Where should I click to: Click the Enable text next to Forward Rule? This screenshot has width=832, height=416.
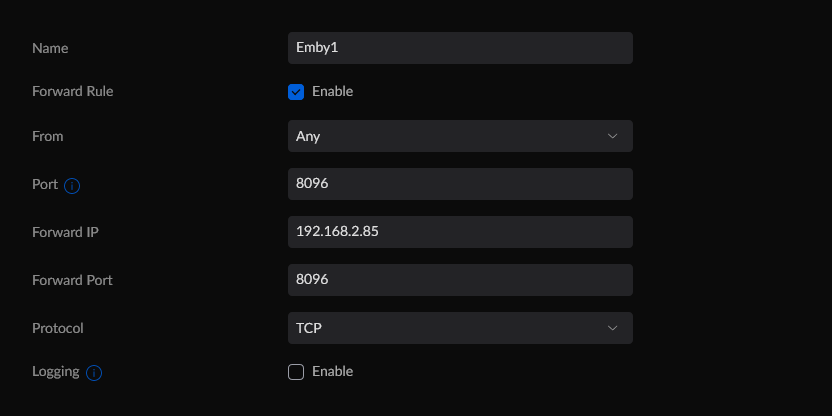(x=332, y=92)
